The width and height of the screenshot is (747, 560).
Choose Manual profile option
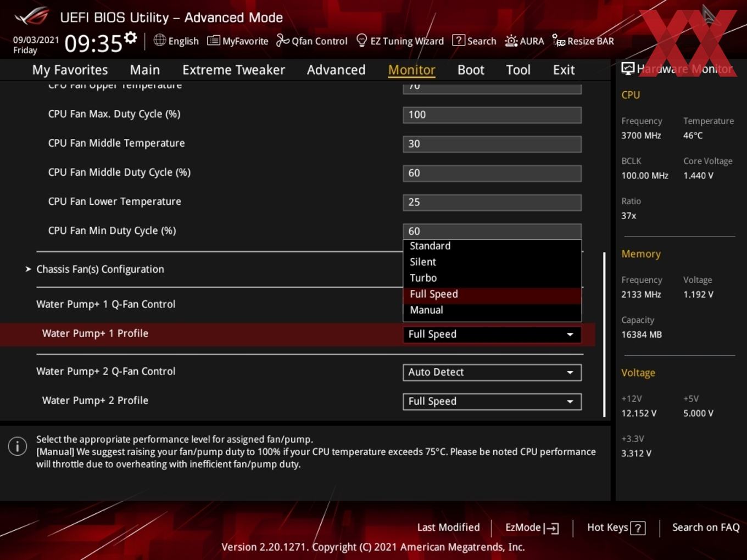[x=492, y=310]
